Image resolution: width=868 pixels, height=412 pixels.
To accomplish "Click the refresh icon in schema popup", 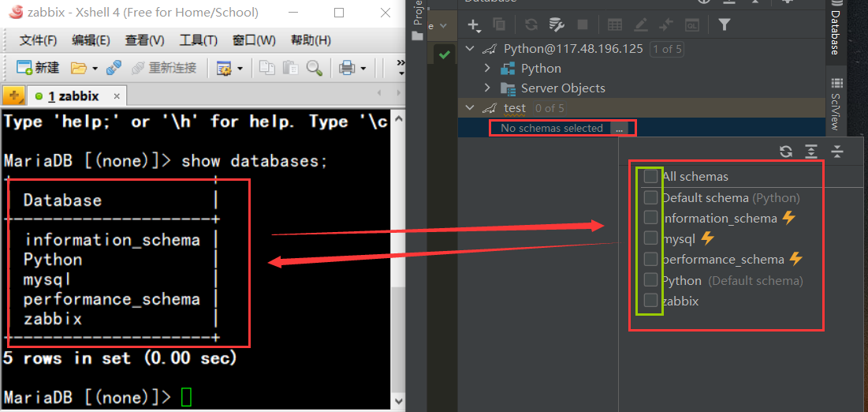I will coord(786,152).
